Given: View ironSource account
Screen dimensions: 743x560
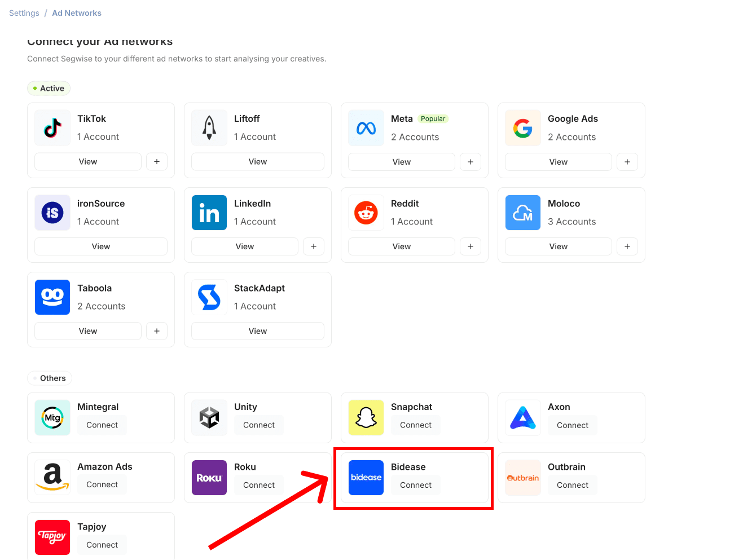Looking at the screenshot, I should point(101,246).
